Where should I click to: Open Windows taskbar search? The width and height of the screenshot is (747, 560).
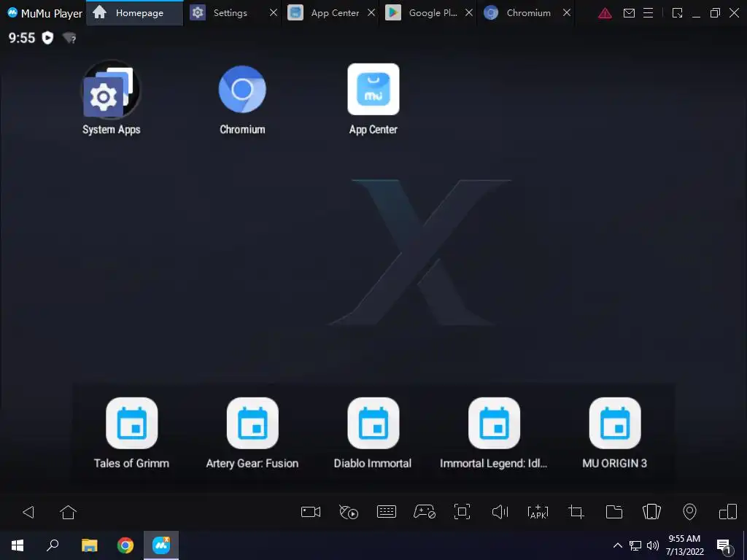click(53, 545)
